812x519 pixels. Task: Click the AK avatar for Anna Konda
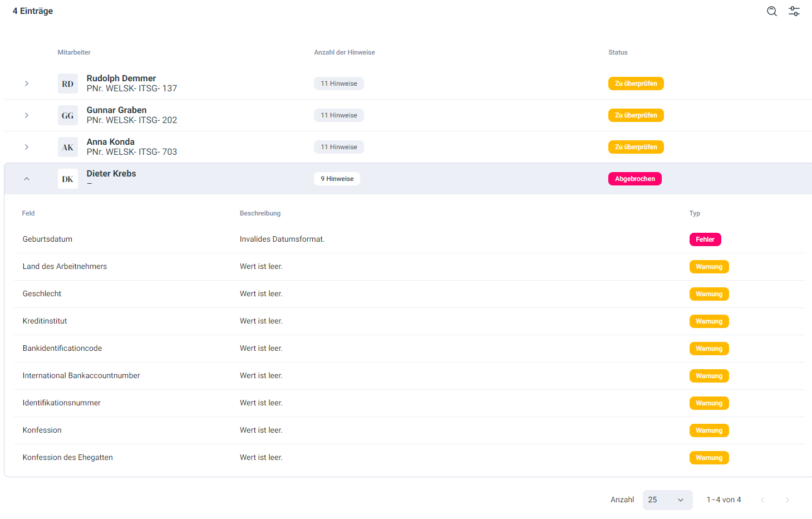click(68, 147)
